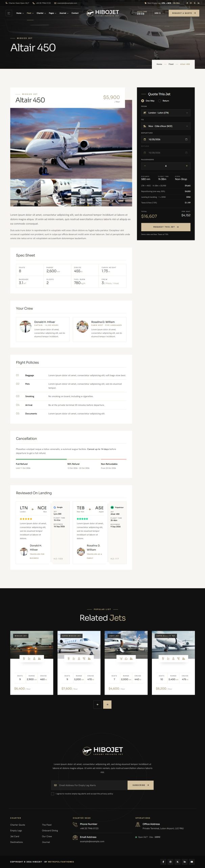The image size is (205, 868).
Task: Click the Email Address envelope icon in footer
Action: click(x=75, y=837)
